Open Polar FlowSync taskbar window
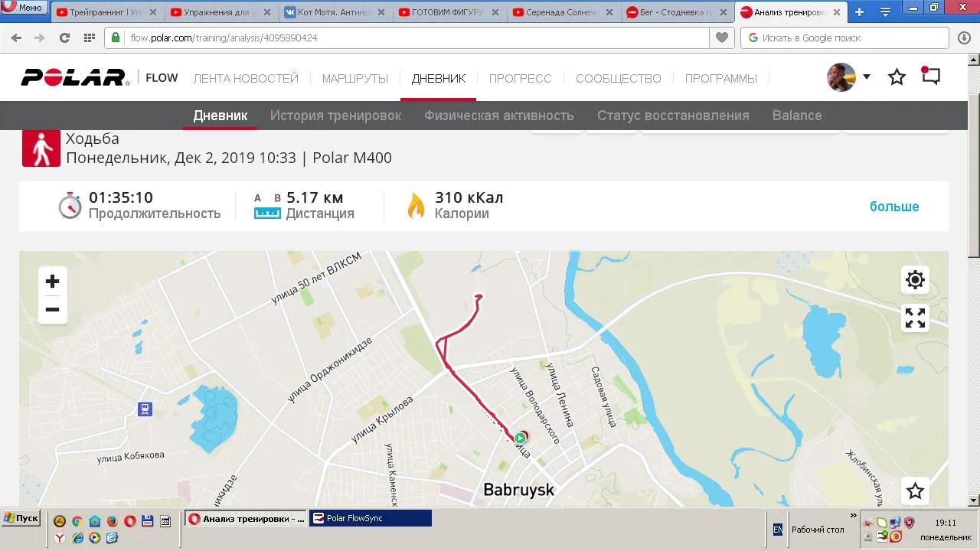Viewport: 980px width, 551px height. pos(371,518)
